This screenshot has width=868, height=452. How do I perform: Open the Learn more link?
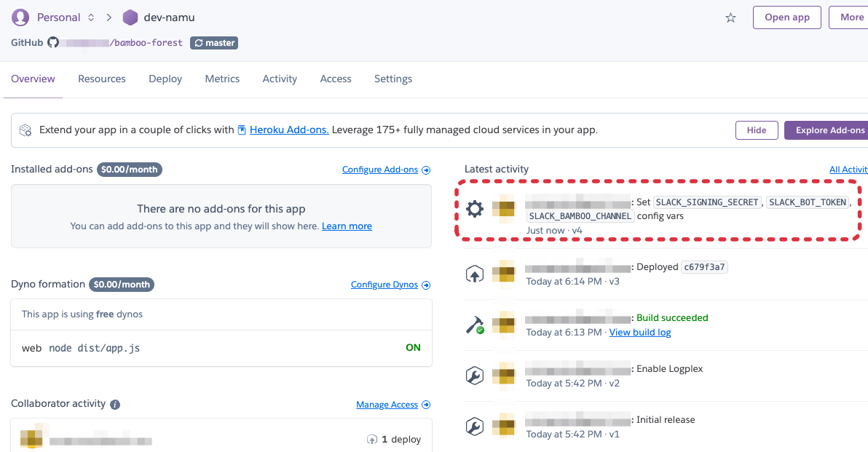[x=347, y=226]
